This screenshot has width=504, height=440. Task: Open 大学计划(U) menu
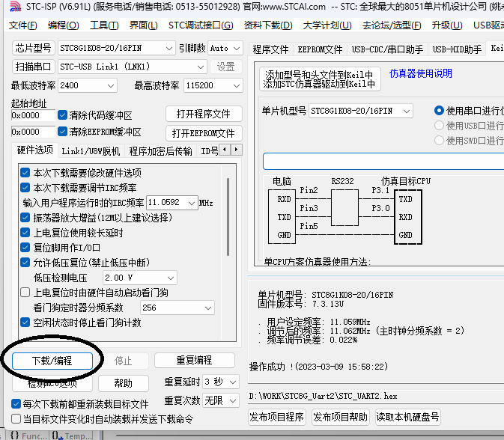pos(327,25)
